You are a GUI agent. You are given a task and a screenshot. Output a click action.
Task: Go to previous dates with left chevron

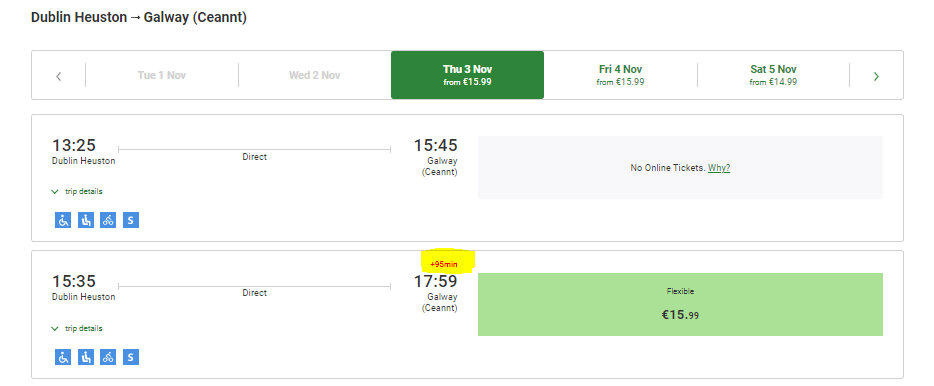(x=58, y=76)
